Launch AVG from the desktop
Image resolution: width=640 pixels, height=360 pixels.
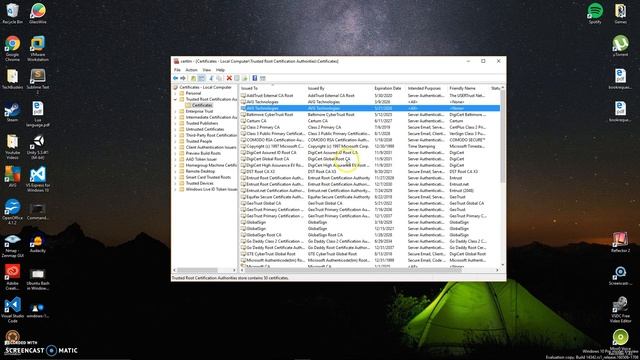point(12,176)
